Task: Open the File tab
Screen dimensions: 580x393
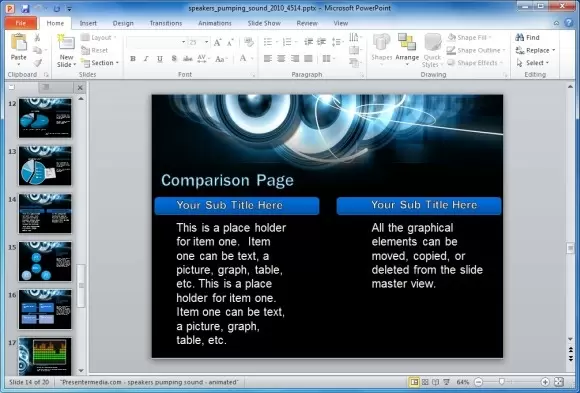Action: pyautogui.click(x=21, y=23)
